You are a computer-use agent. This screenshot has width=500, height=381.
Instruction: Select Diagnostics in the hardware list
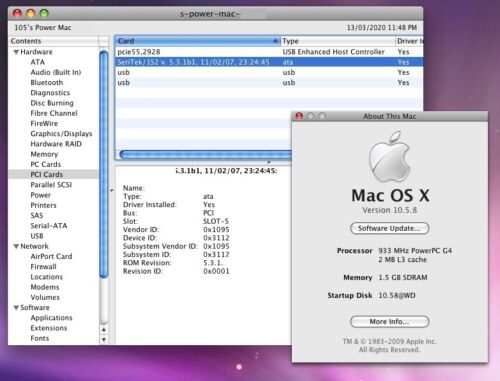(x=50, y=93)
